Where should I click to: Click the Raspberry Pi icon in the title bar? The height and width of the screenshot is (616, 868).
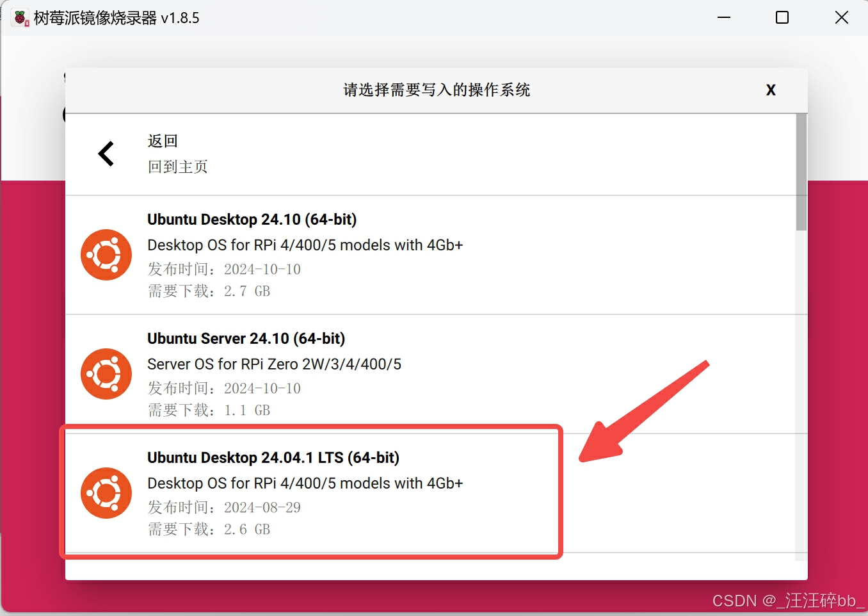click(19, 17)
